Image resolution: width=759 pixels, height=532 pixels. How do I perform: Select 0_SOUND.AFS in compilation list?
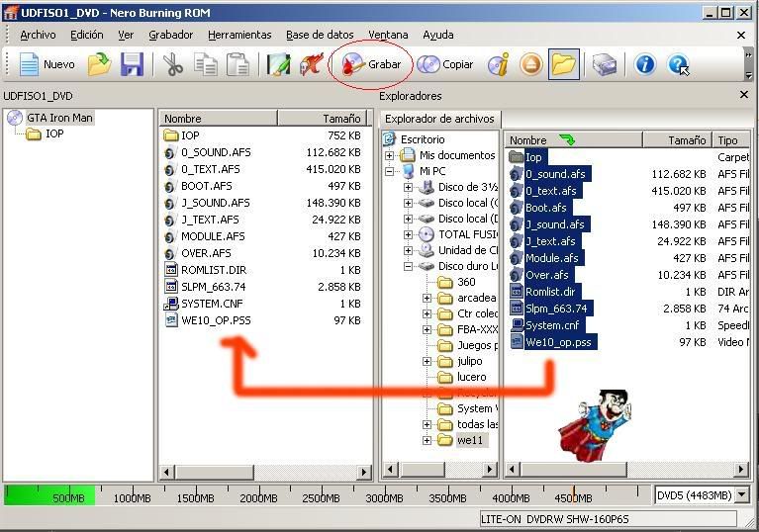216,152
